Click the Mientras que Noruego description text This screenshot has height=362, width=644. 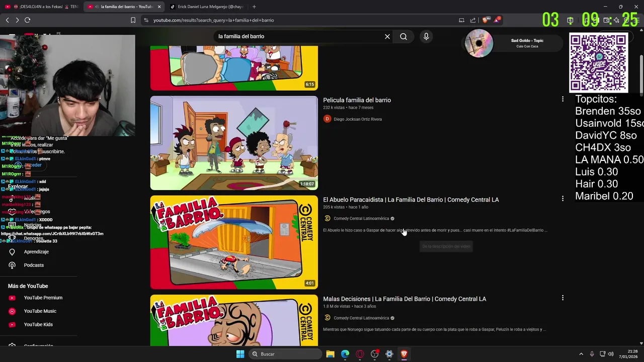click(435, 329)
